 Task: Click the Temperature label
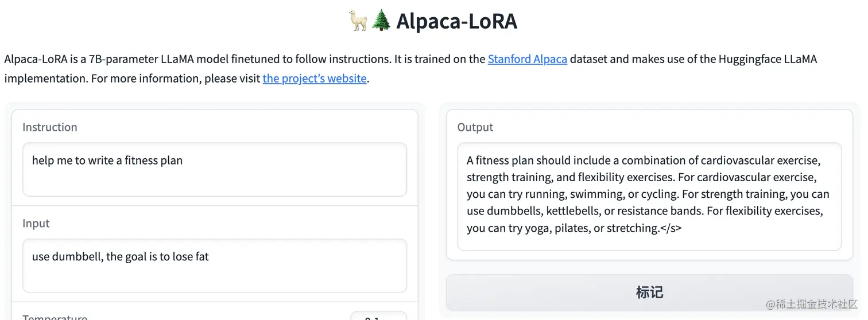point(55,317)
